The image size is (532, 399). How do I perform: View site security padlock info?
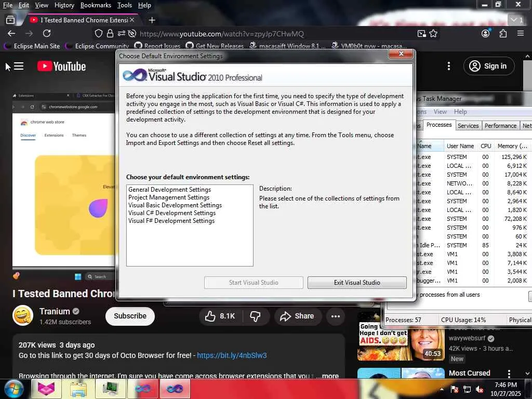coord(110,33)
